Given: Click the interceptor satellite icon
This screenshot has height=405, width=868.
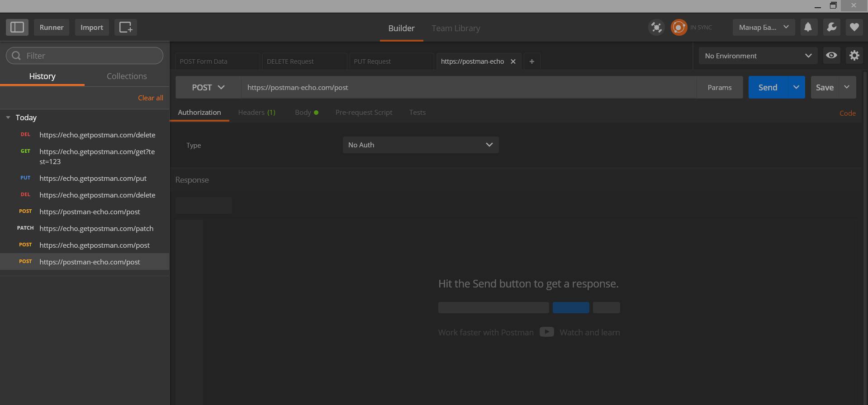Looking at the screenshot, I should pos(656,28).
